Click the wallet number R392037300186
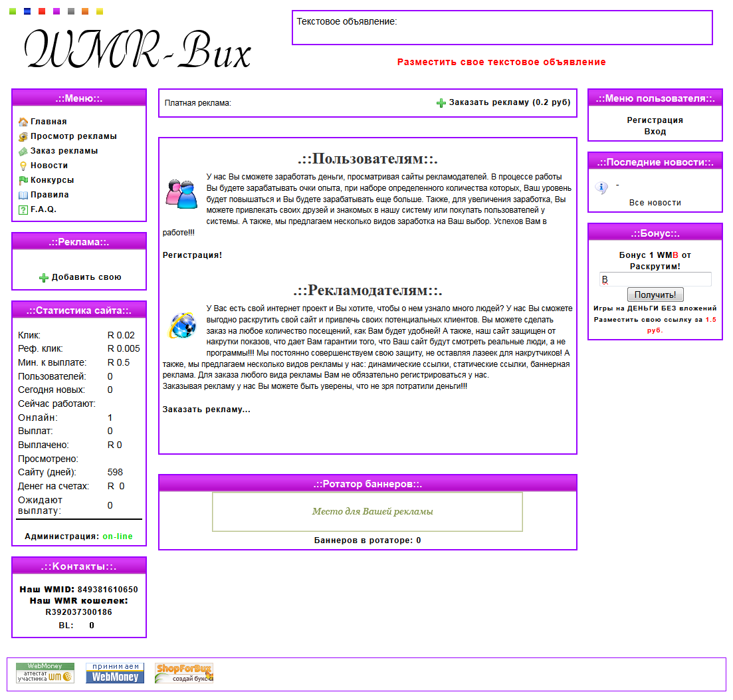 (x=78, y=612)
